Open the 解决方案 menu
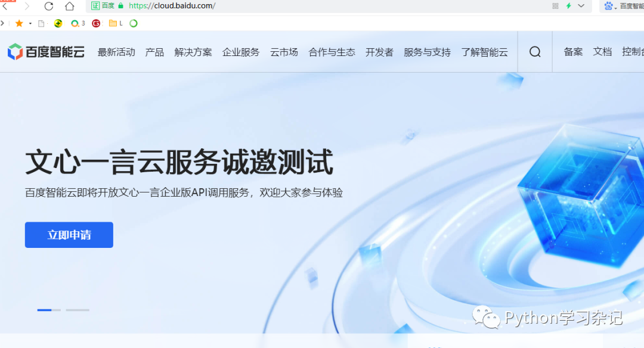Screen dimensions: 644x348 point(193,52)
